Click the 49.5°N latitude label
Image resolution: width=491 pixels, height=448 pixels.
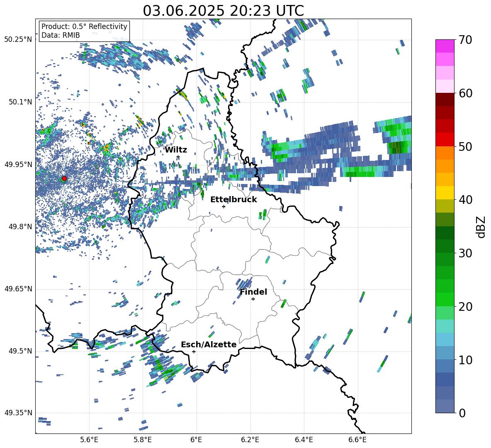(21, 351)
